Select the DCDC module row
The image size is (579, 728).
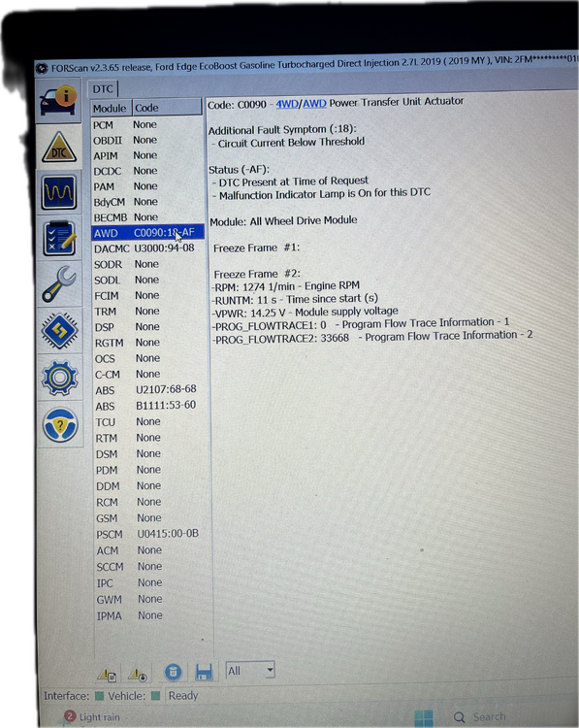(x=147, y=171)
